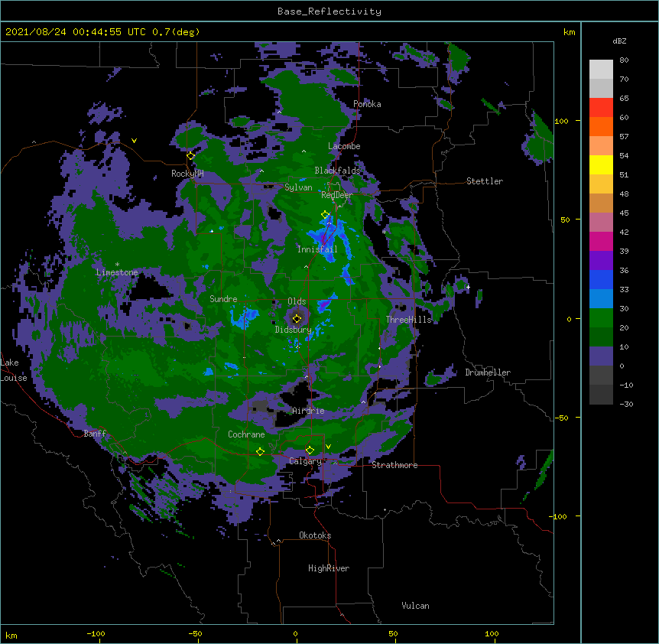
Task: Click the light blue echo east of Sundre
Action: [x=245, y=318]
